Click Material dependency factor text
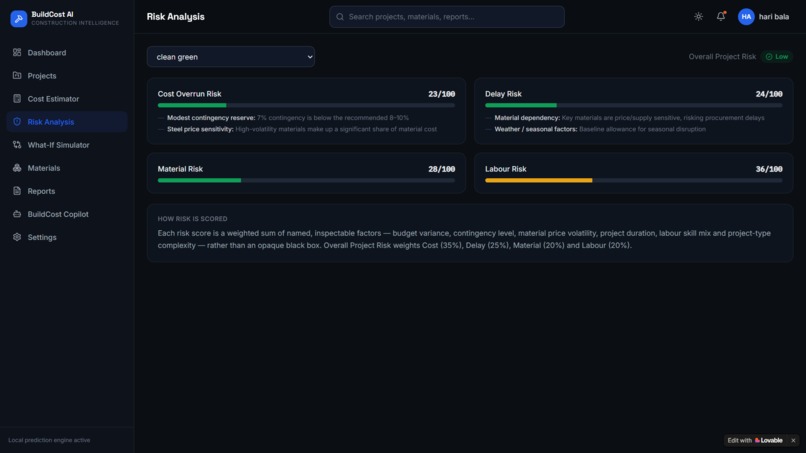This screenshot has width=806, height=453. (x=629, y=118)
